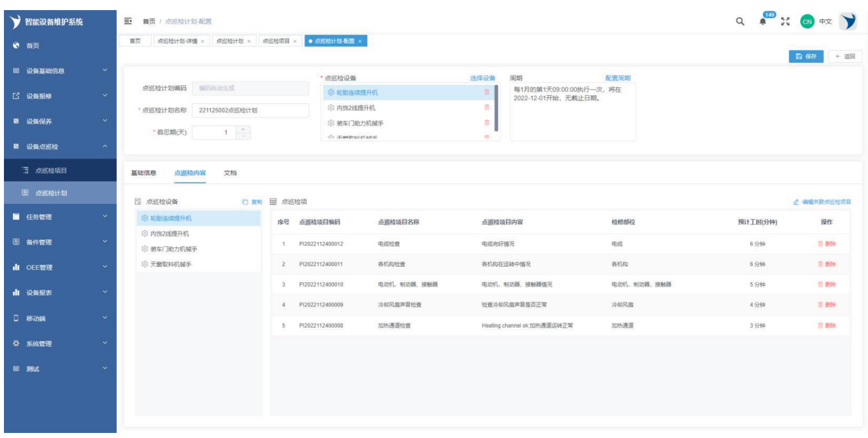Close the 点巡检计划-详情 tab
The height and width of the screenshot is (438, 868).
pos(202,41)
